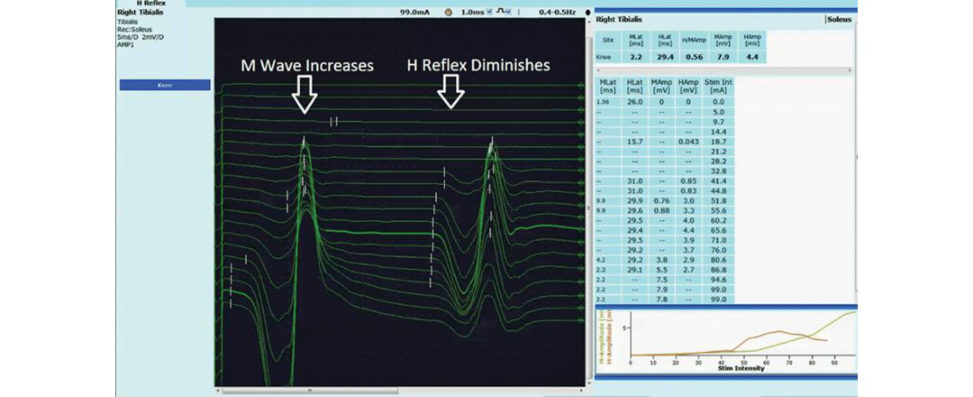Click the HLat value 26.0
This screenshot has width=973, height=397.
pyautogui.click(x=634, y=102)
